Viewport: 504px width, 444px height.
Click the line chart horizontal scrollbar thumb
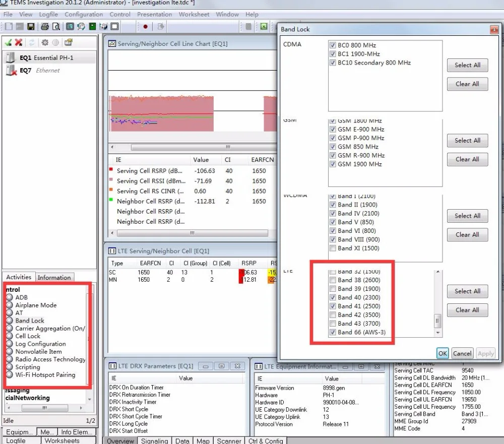coord(204,147)
